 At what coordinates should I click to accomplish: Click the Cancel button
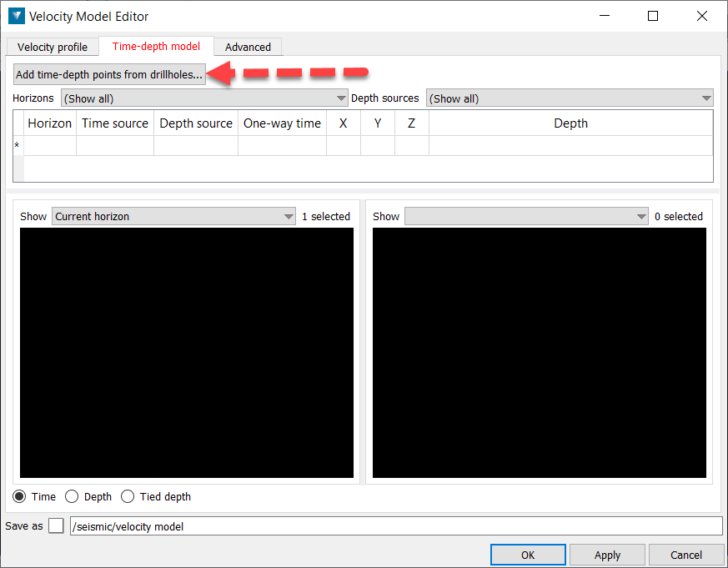[686, 555]
